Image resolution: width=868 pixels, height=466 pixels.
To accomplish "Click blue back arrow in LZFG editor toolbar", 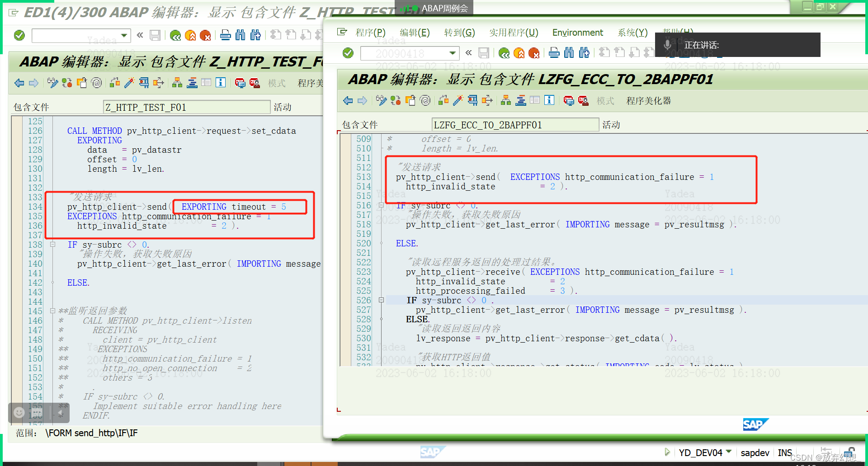I will click(x=348, y=100).
